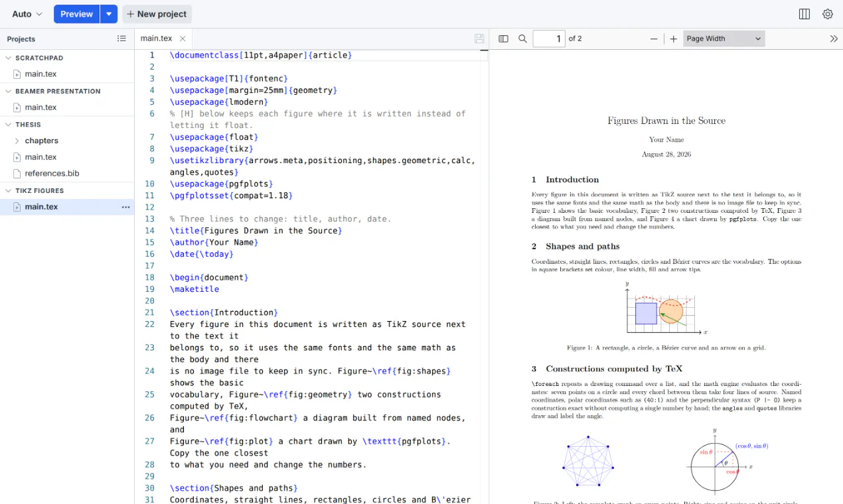The height and width of the screenshot is (504, 843).
Task: Zoom in the PDF preview
Action: 673,38
